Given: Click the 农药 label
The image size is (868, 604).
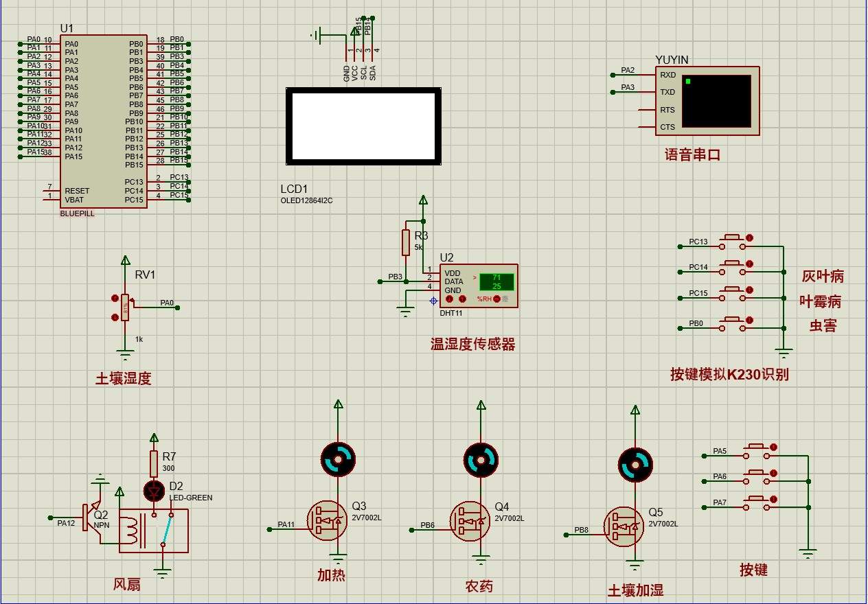Looking at the screenshot, I should pos(479,586).
